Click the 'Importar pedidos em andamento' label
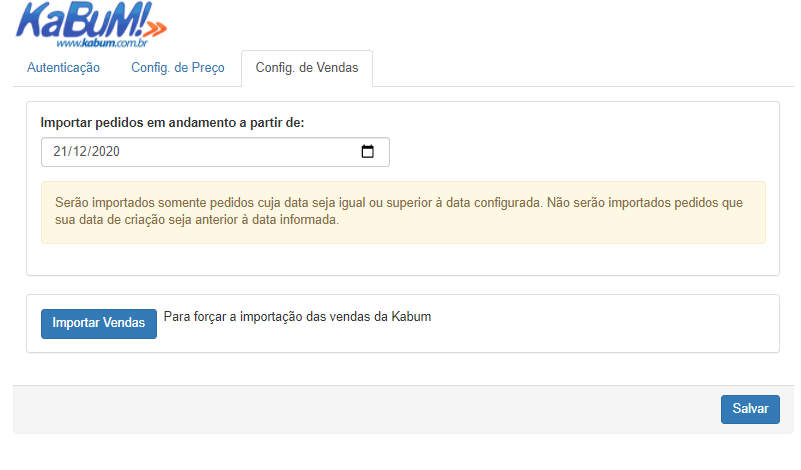The image size is (801, 470). 172,123
